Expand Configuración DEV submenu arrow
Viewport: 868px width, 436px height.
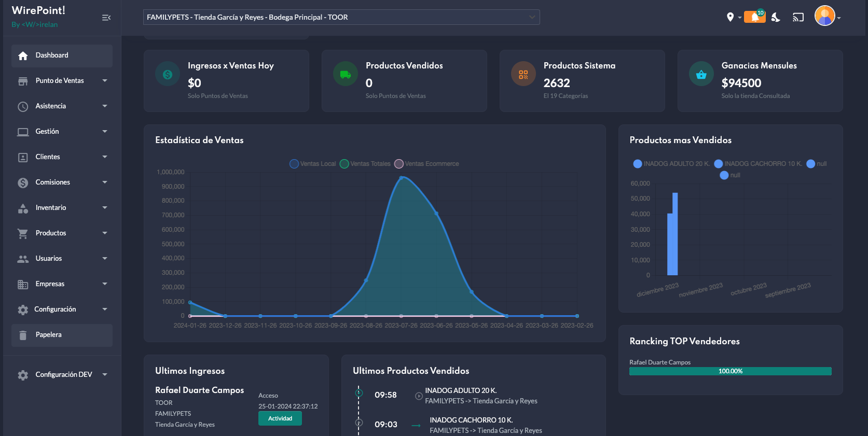pos(105,375)
